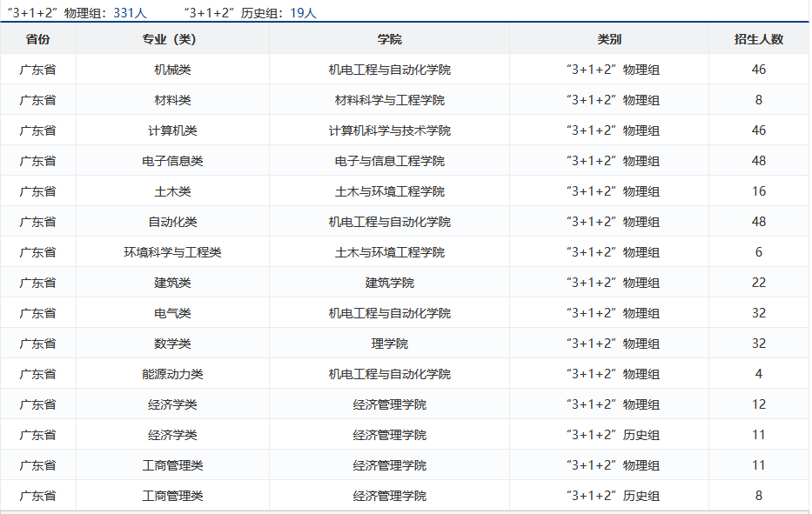Click enrollment number 46 in 计算机类 row
This screenshot has width=812, height=514.
click(759, 130)
